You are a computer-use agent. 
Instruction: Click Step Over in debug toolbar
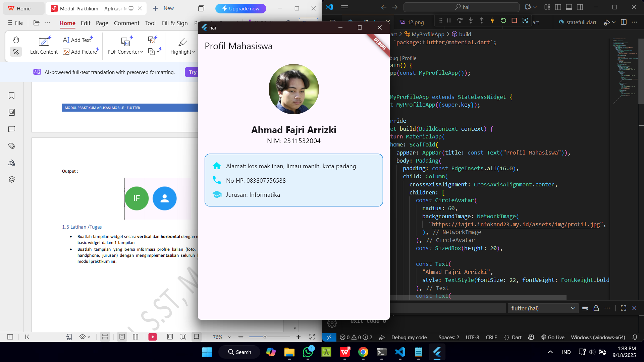pyautogui.click(x=460, y=20)
